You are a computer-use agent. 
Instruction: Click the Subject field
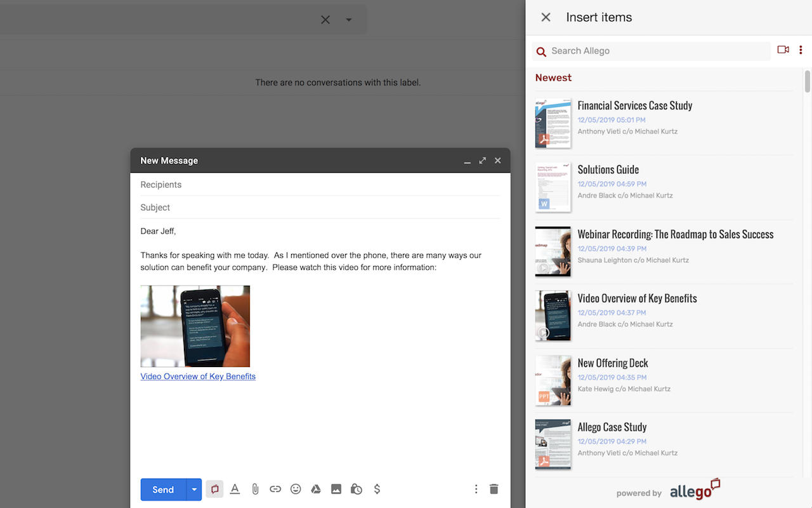[320, 208]
